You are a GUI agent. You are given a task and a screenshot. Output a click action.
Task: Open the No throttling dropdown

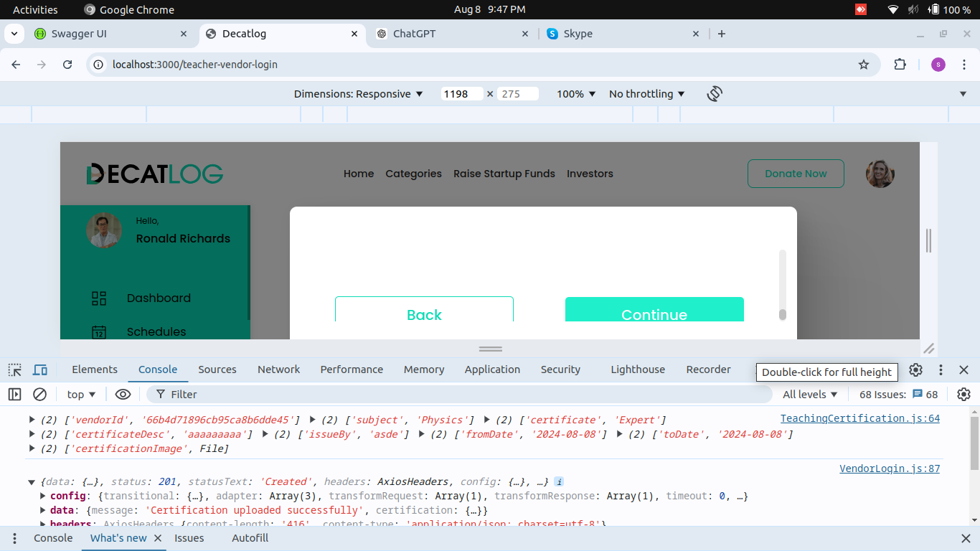[646, 94]
